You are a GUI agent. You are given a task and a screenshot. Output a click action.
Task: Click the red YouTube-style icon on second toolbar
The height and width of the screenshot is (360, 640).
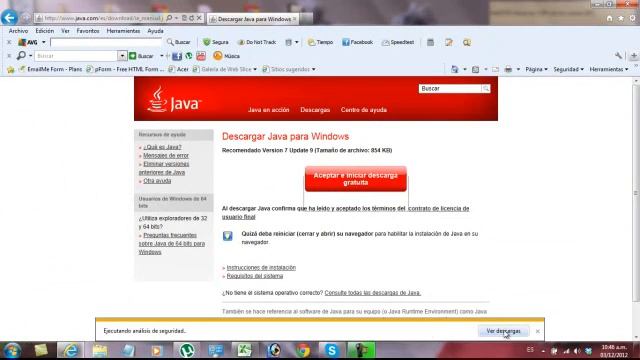pyautogui.click(x=201, y=56)
